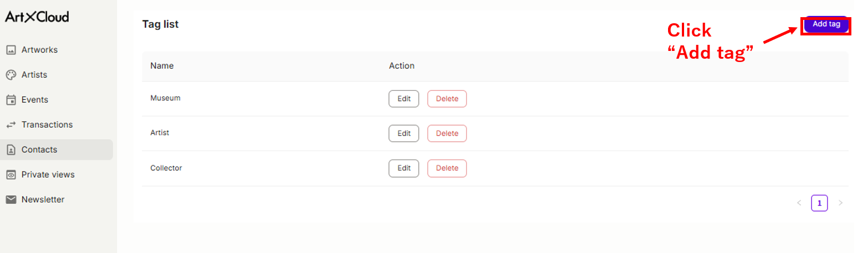Click the Contacts person icon
Screen dimensions: 868x253
coord(11,149)
